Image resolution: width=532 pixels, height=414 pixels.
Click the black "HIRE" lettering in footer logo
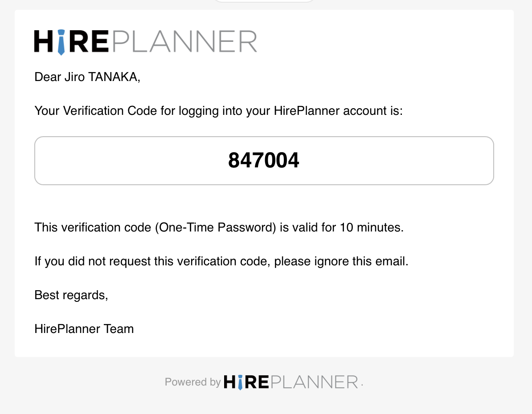coord(246,382)
